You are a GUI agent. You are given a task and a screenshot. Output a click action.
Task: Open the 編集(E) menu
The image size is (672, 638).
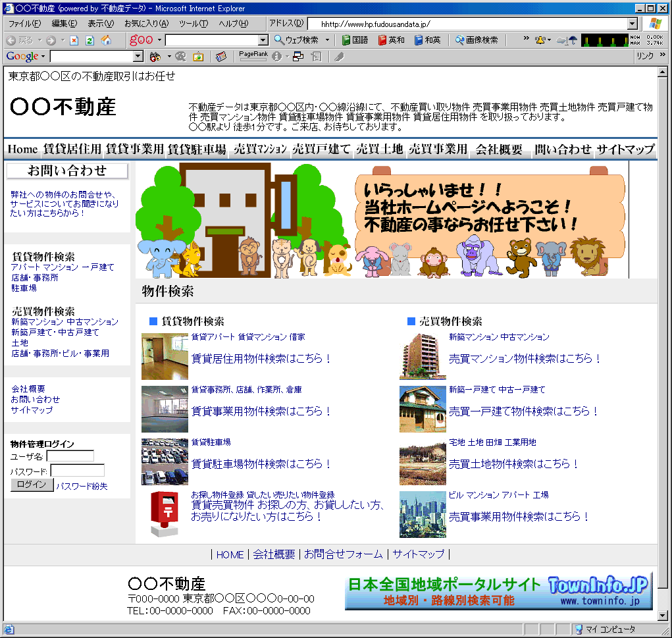[x=65, y=24]
